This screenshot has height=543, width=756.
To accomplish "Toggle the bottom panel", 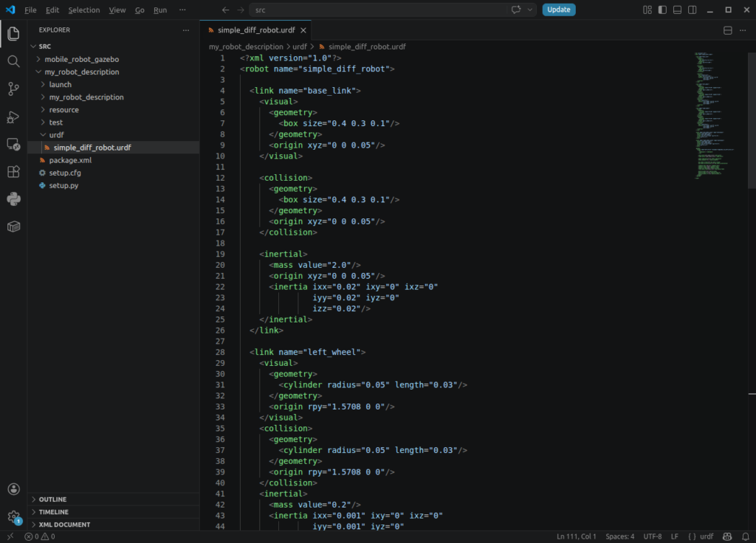I will click(678, 10).
